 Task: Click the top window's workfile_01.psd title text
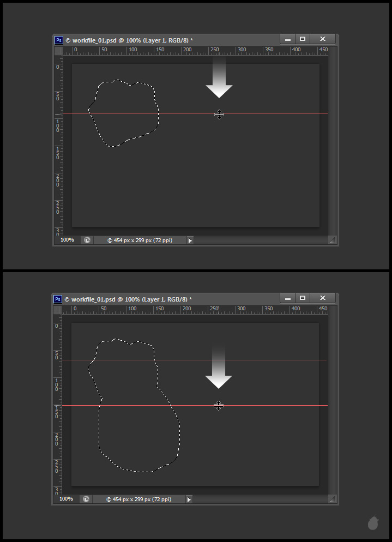pyautogui.click(x=129, y=40)
